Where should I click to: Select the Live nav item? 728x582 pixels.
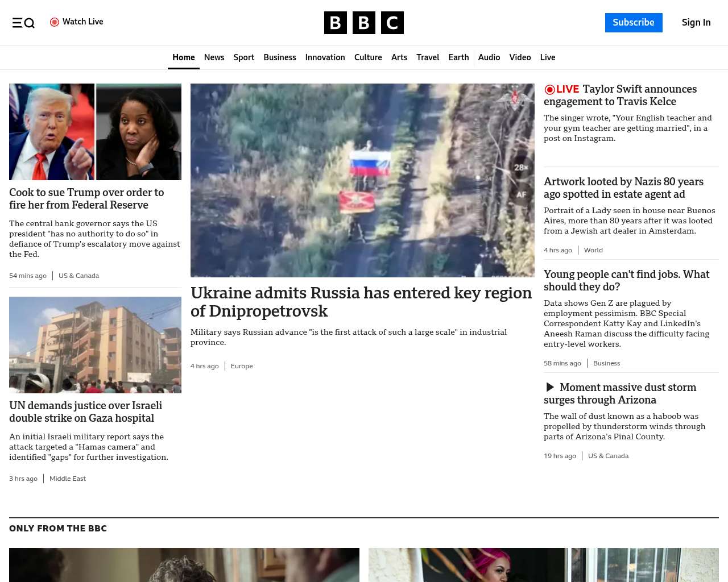[548, 57]
